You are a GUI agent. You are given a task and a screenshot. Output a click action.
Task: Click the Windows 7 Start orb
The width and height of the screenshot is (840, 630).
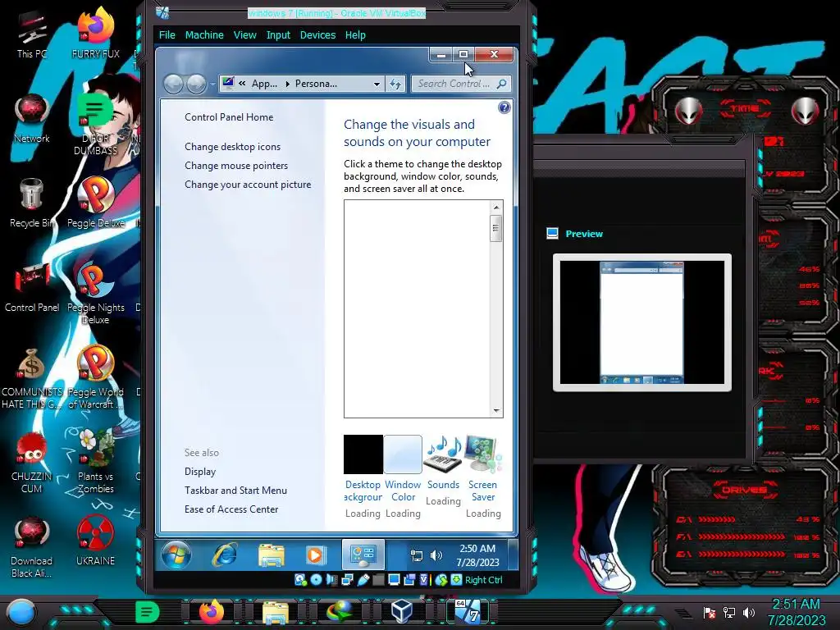point(176,555)
